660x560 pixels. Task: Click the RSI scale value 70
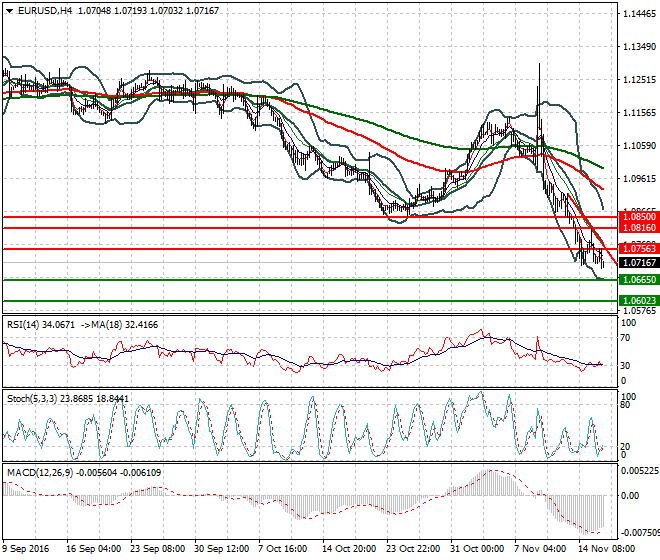click(x=625, y=338)
